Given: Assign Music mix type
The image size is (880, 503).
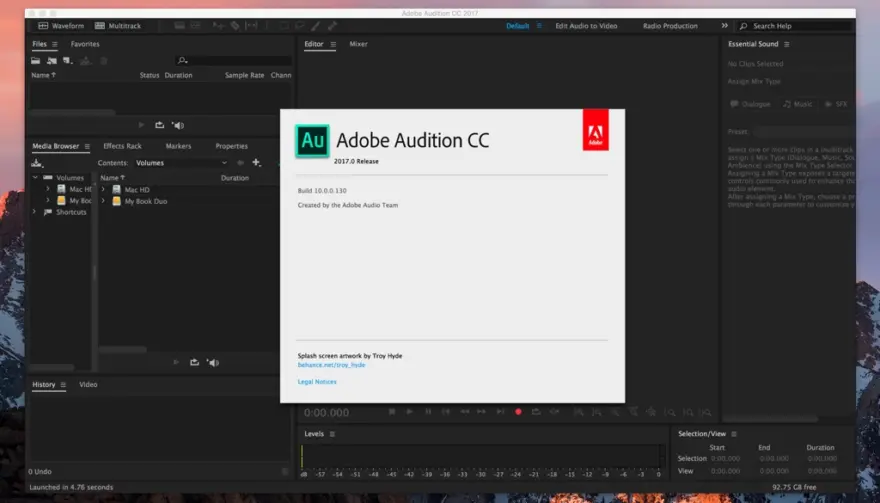Looking at the screenshot, I should coord(798,104).
